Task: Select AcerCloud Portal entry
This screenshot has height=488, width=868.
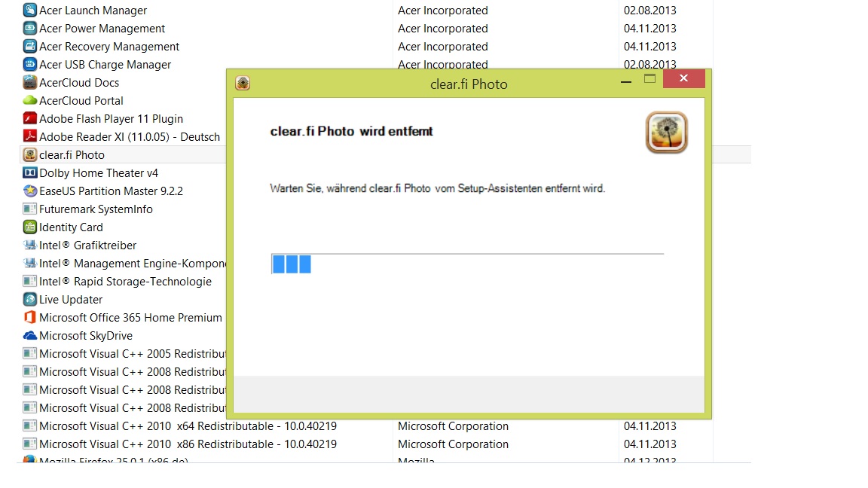Action: click(x=81, y=101)
